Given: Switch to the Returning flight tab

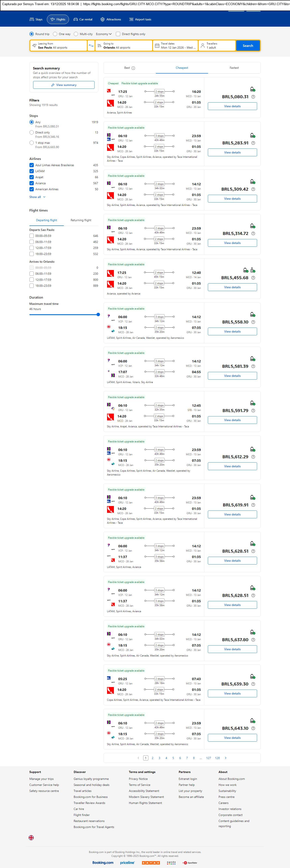Looking at the screenshot, I should [81, 220].
